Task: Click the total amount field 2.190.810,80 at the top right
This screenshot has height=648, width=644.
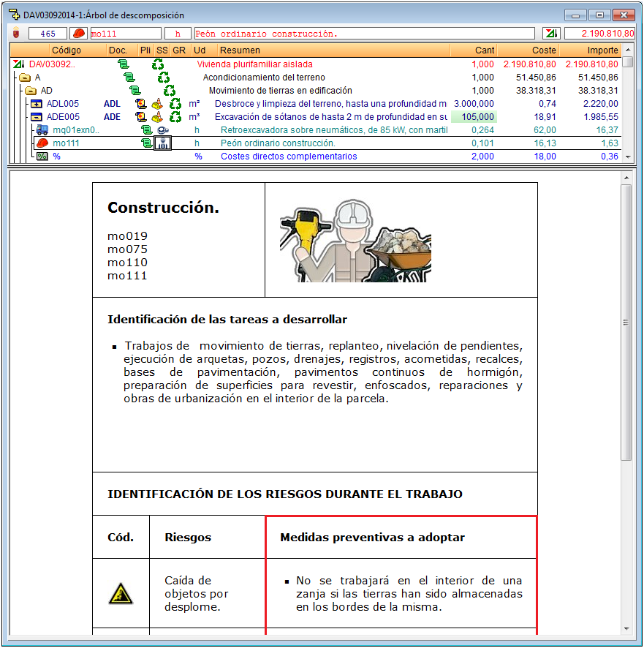Action: [x=599, y=34]
